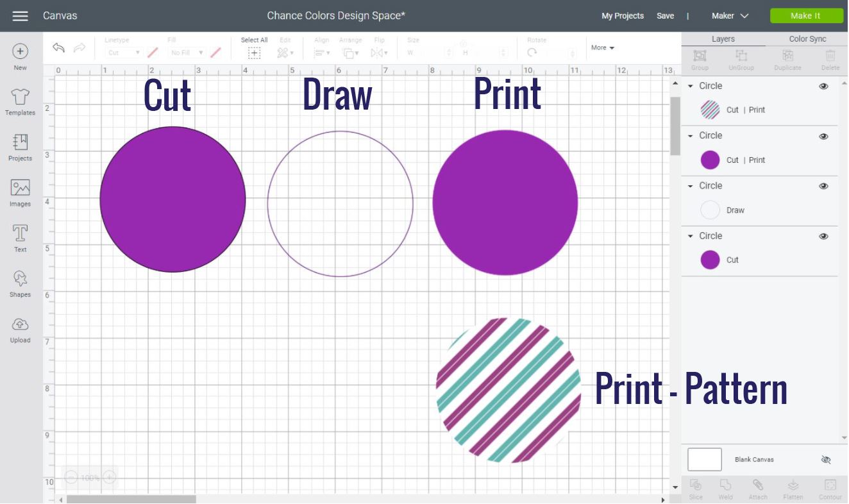Select the Slice tool
This screenshot has height=504, width=849.
pos(695,487)
